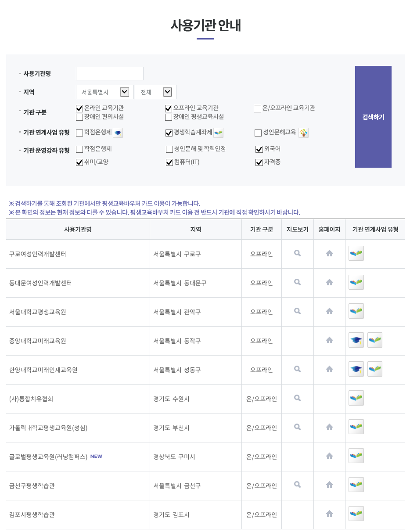Open homepage of 김포시평생학습관
Screen dimensions: 410x532
click(329, 514)
